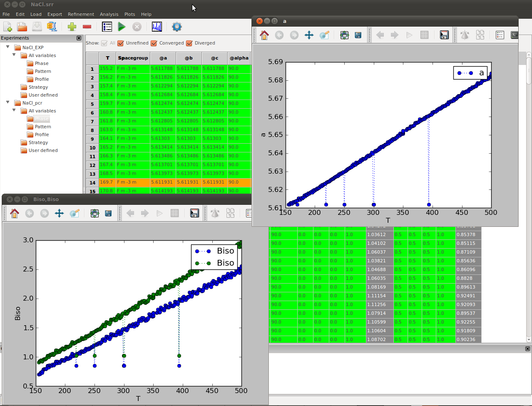Click the green Run refinement play icon
Image resolution: width=532 pixels, height=406 pixels.
pyautogui.click(x=122, y=27)
